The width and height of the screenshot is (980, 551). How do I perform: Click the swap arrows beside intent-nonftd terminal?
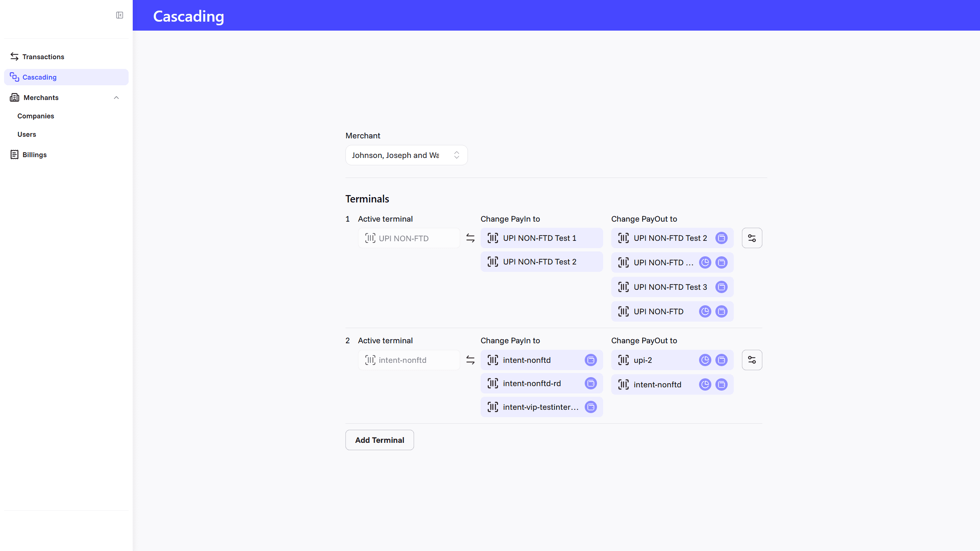click(470, 360)
